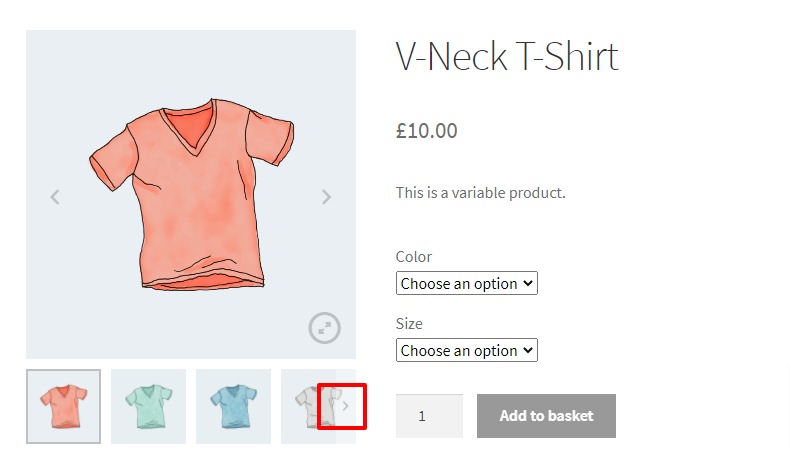This screenshot has height=469, width=790.
Task: Open the Color options dropdown
Action: 466,284
